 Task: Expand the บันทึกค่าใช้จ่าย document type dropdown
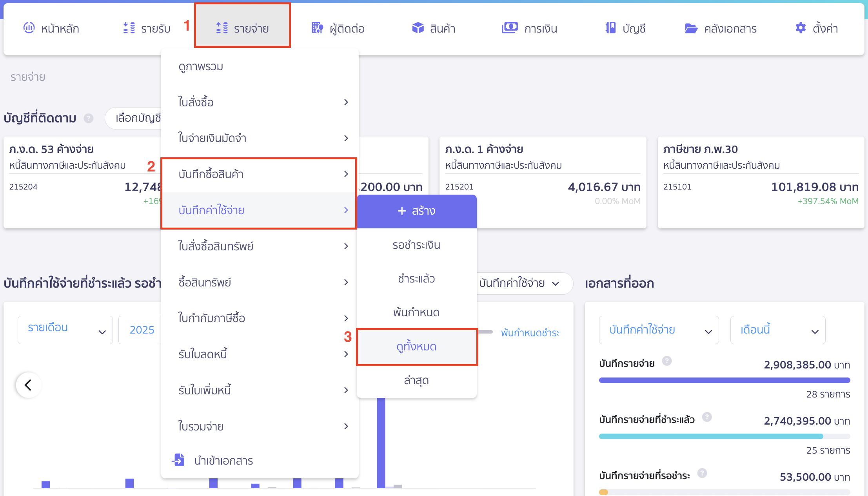tap(658, 330)
